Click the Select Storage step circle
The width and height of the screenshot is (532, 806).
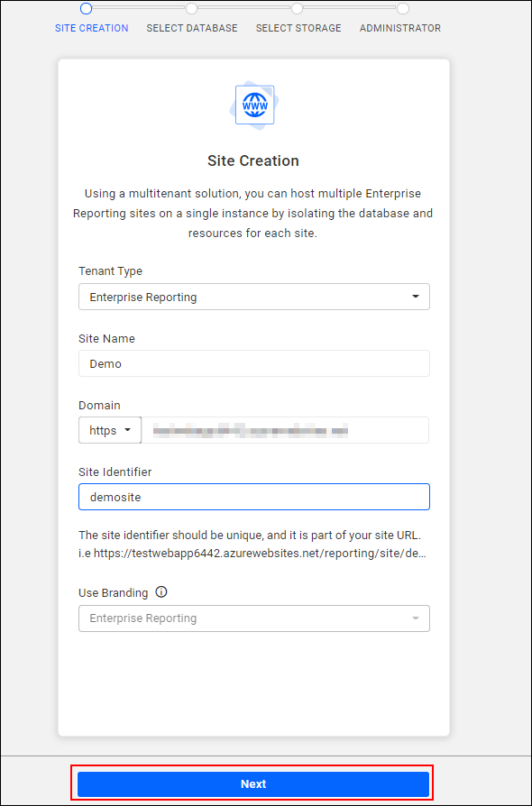pyautogui.click(x=297, y=8)
